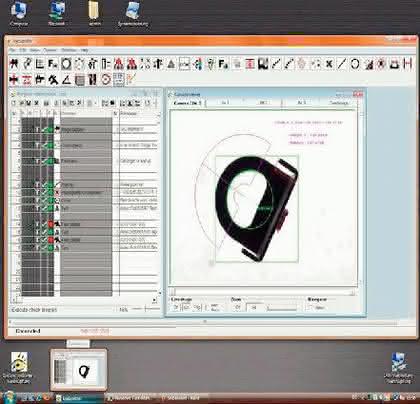Click the dotted circle toolbar icon
Screen dimensions: 420x404
79,64
